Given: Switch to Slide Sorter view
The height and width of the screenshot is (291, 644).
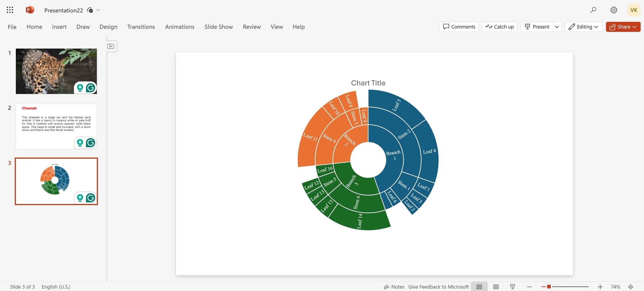Looking at the screenshot, I should pyautogui.click(x=496, y=287).
